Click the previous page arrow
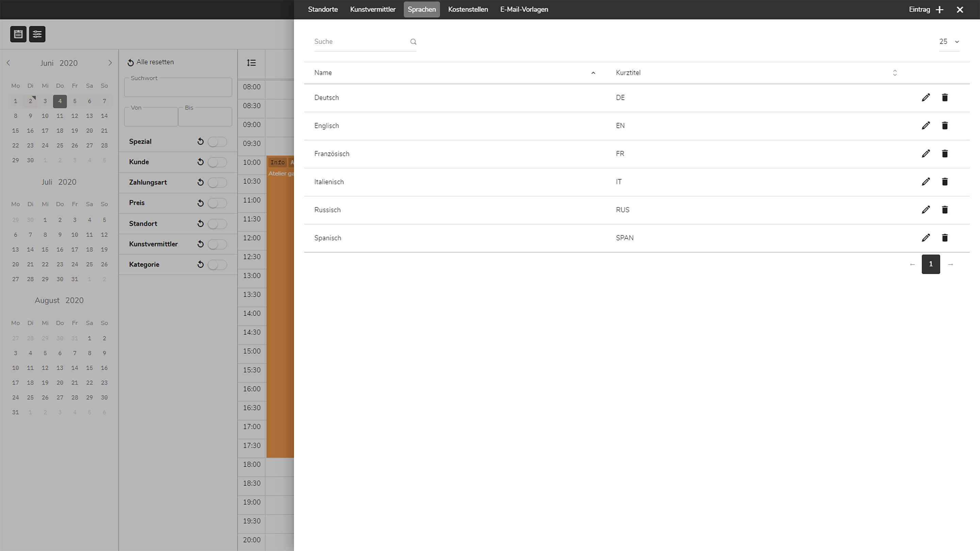Viewport: 980px width, 551px height. 912,265
